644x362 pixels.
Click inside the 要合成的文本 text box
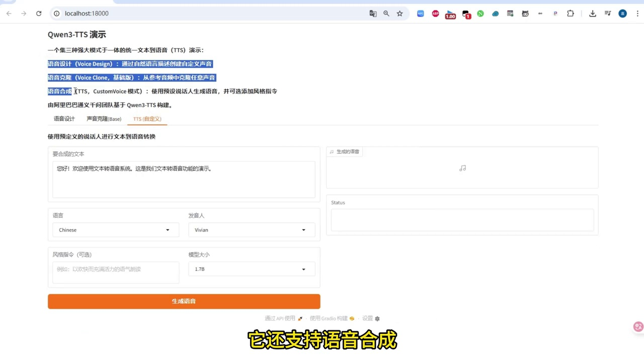click(x=184, y=179)
